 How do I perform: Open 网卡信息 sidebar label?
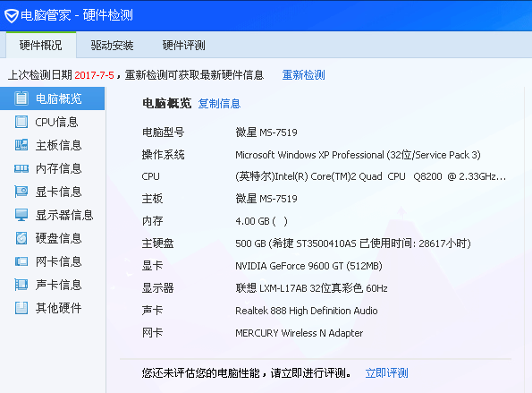(59, 261)
